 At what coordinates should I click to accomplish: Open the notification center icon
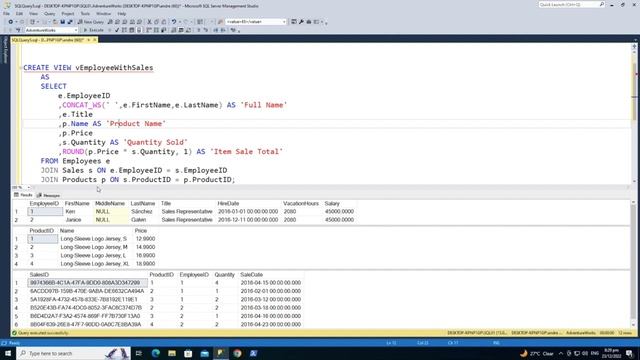[x=630, y=353]
